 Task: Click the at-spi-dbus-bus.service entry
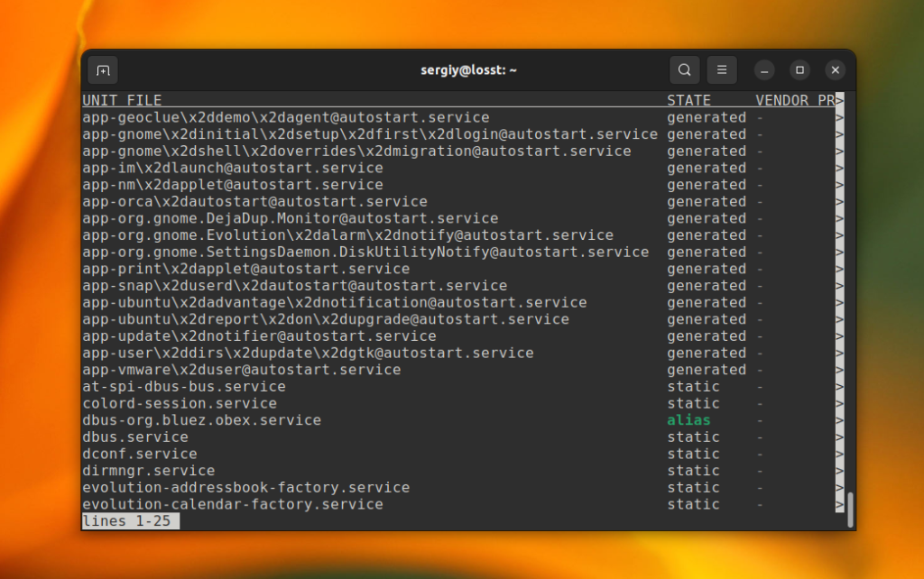(184, 386)
